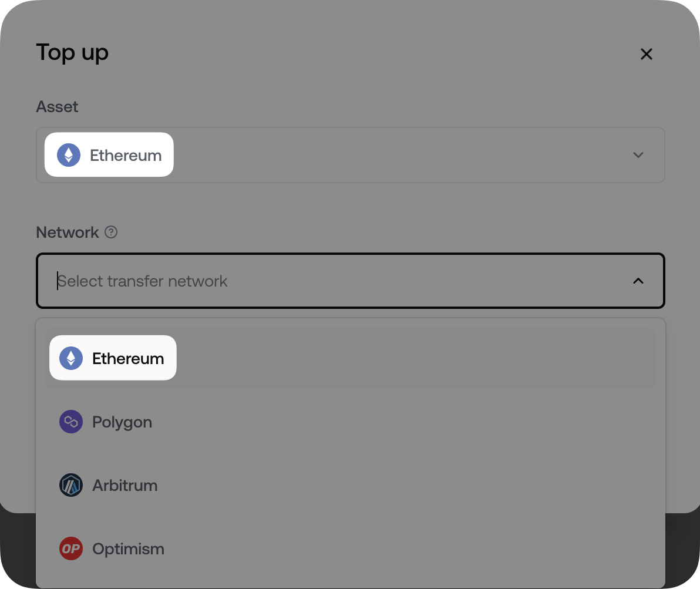Click the Top up heading
This screenshot has height=589, width=700.
[x=72, y=53]
